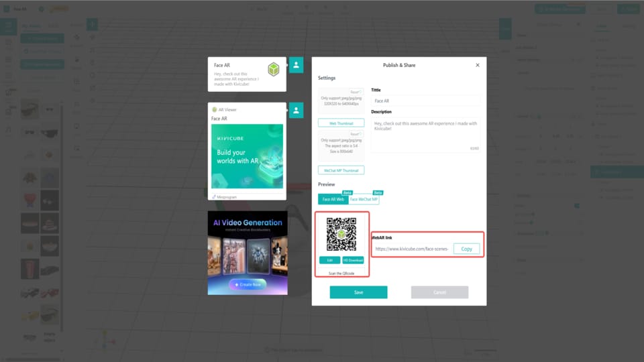Switch to the Face WeChat MP preview tab

[x=364, y=200]
